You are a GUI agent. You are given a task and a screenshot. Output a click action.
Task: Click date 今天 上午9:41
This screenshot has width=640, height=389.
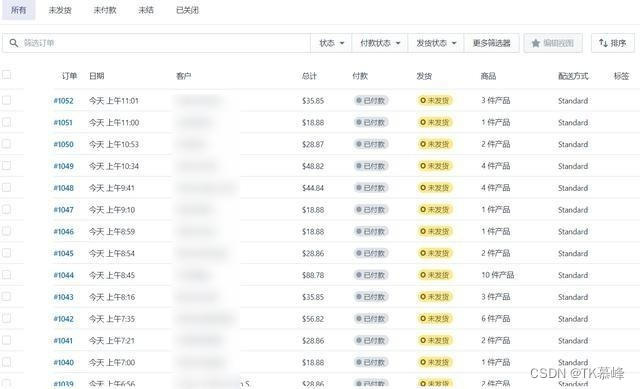[x=112, y=188]
